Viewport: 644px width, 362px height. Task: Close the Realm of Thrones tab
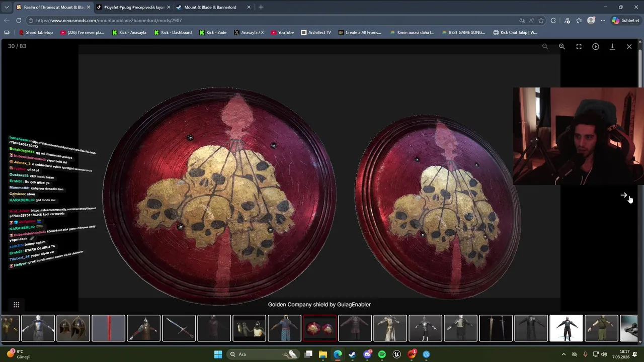coord(89,7)
